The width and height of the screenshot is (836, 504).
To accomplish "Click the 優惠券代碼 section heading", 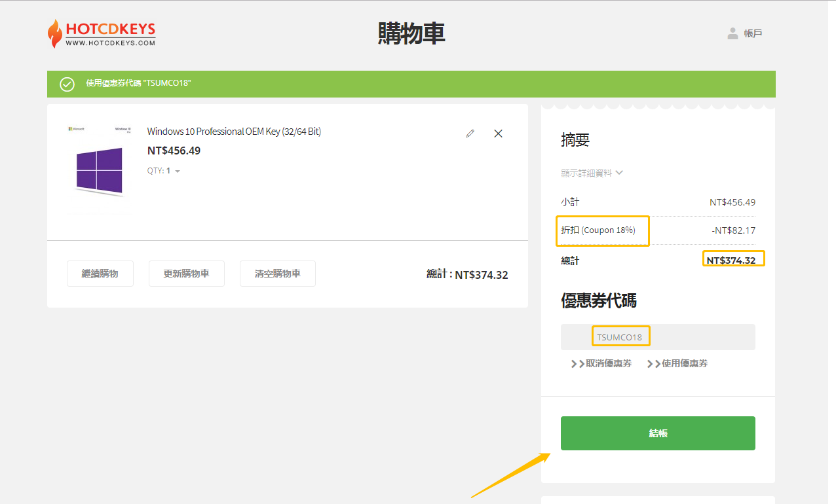I will click(598, 300).
